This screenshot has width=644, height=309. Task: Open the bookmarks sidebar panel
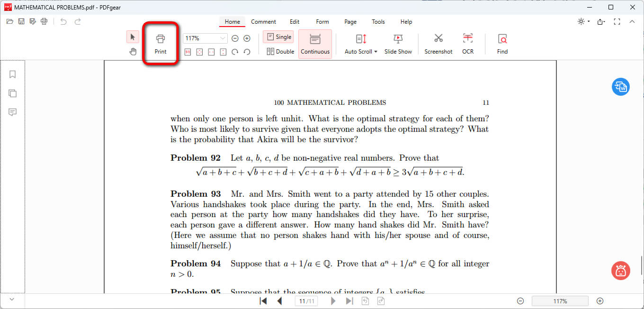tap(13, 74)
